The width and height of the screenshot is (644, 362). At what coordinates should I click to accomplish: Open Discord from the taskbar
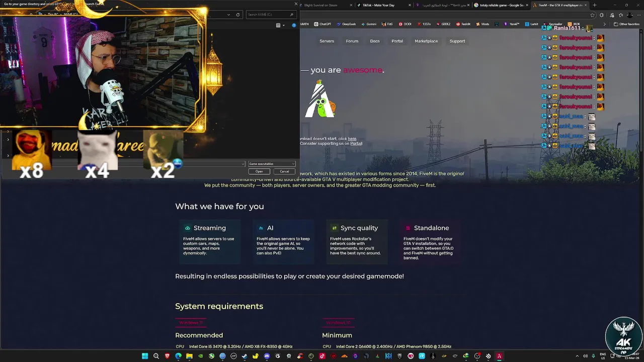tap(267, 356)
